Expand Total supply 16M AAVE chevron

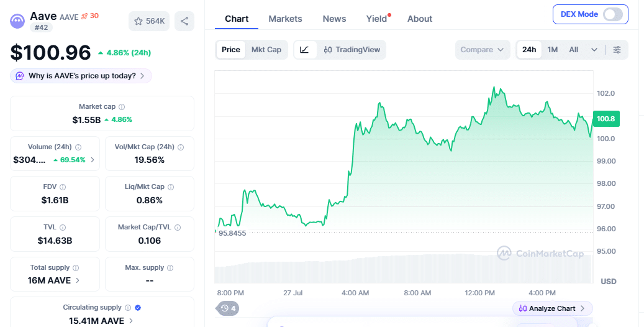coord(78,280)
